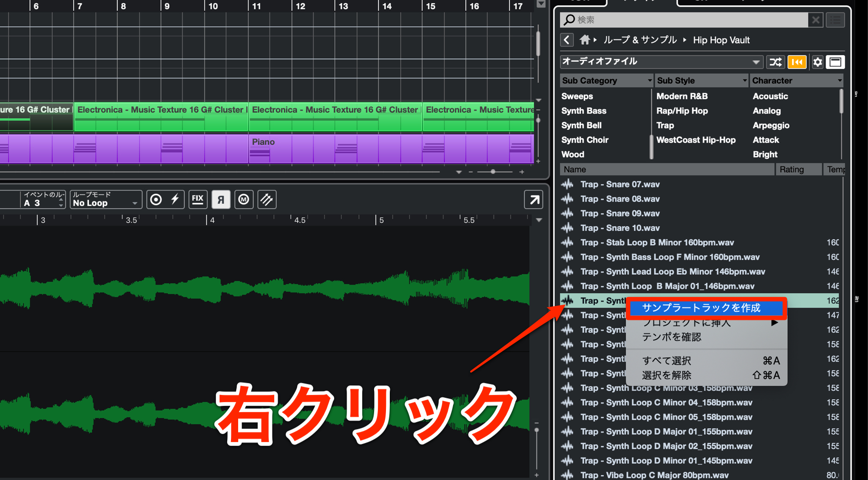Click the zoom out minus beside zoom slider
The width and height of the screenshot is (868, 480).
tap(471, 172)
